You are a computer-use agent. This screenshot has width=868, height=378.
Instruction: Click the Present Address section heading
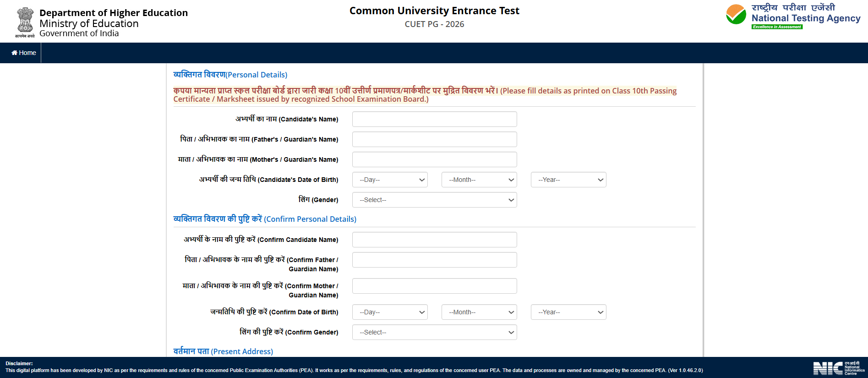pos(223,351)
